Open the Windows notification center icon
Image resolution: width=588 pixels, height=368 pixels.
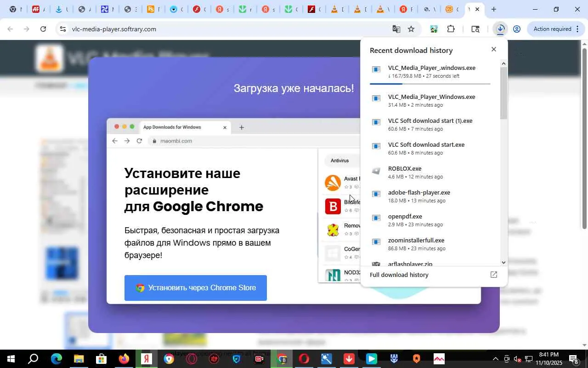click(x=574, y=359)
